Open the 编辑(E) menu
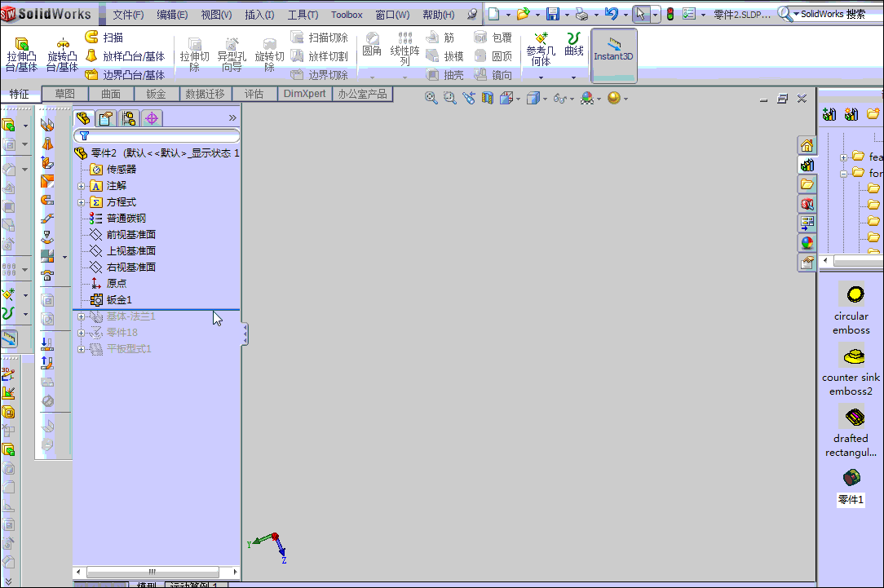 pyautogui.click(x=172, y=15)
